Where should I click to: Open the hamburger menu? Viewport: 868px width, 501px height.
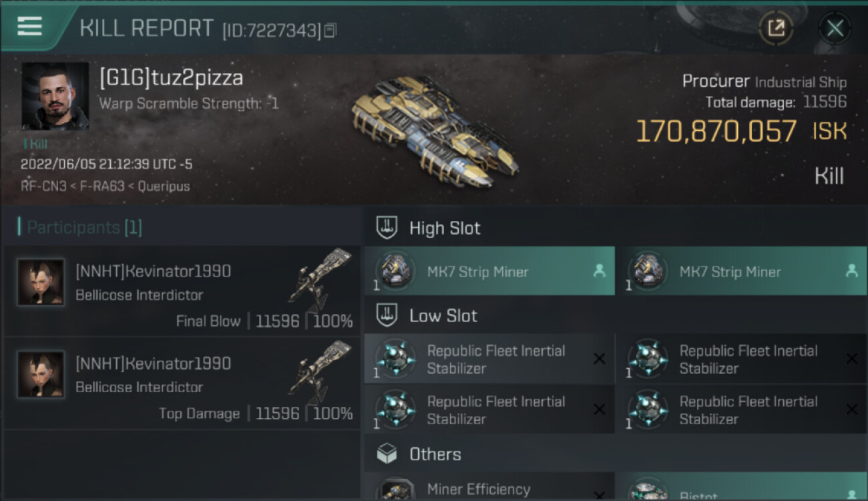click(30, 27)
